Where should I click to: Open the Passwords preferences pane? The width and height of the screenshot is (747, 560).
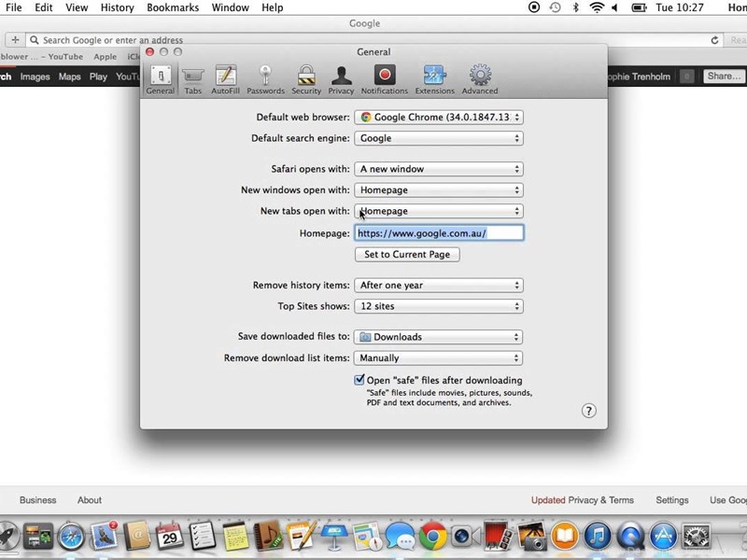pyautogui.click(x=265, y=79)
